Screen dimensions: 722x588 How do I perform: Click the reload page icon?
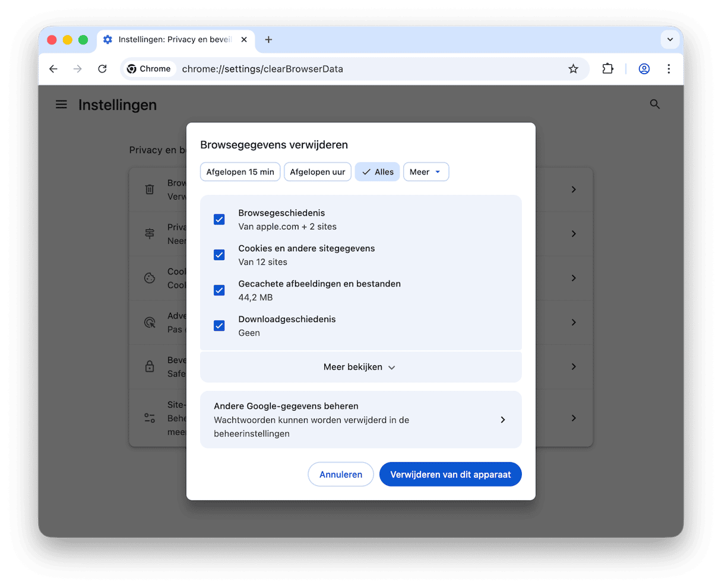[102, 69]
